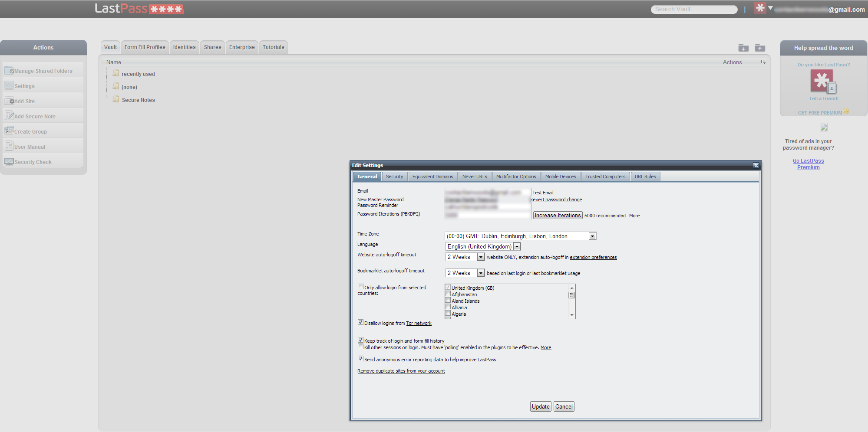Viewport: 868px width, 432px height.
Task: Click the Add Secure Note icon
Action: pyautogui.click(x=9, y=115)
